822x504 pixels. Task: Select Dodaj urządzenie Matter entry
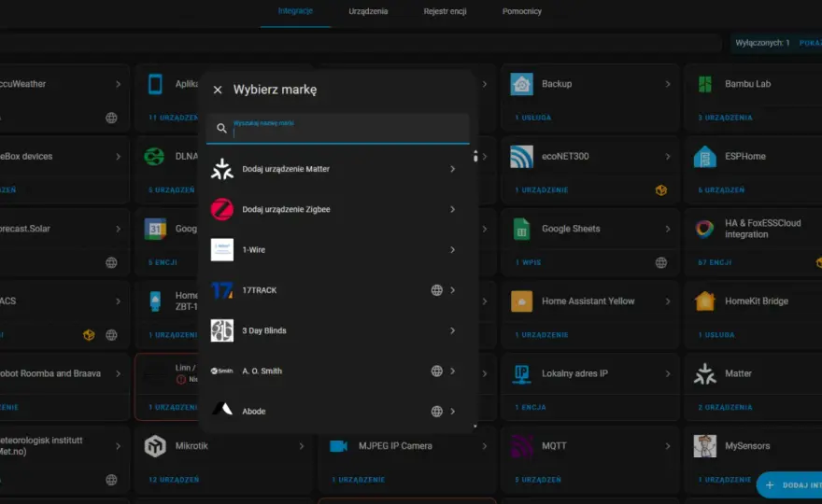click(337, 169)
